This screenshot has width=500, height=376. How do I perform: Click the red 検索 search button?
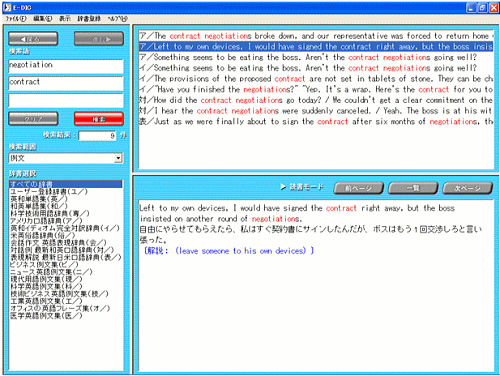[99, 119]
